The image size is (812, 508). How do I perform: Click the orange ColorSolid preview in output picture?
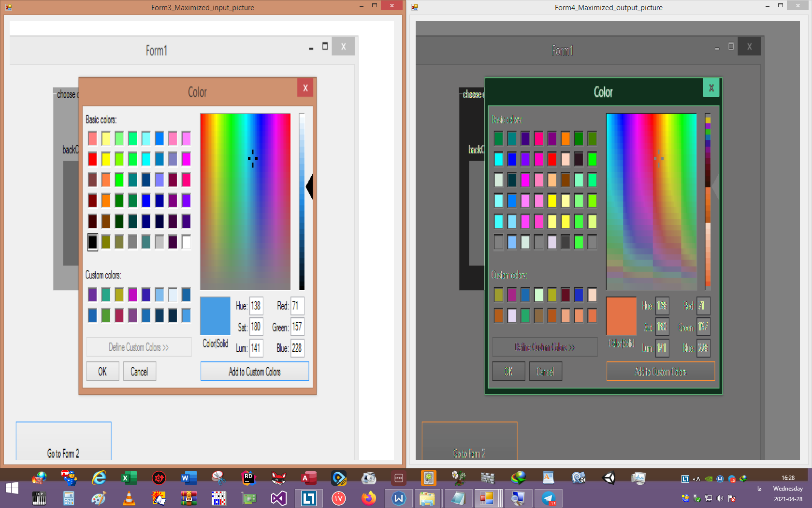tap(621, 316)
